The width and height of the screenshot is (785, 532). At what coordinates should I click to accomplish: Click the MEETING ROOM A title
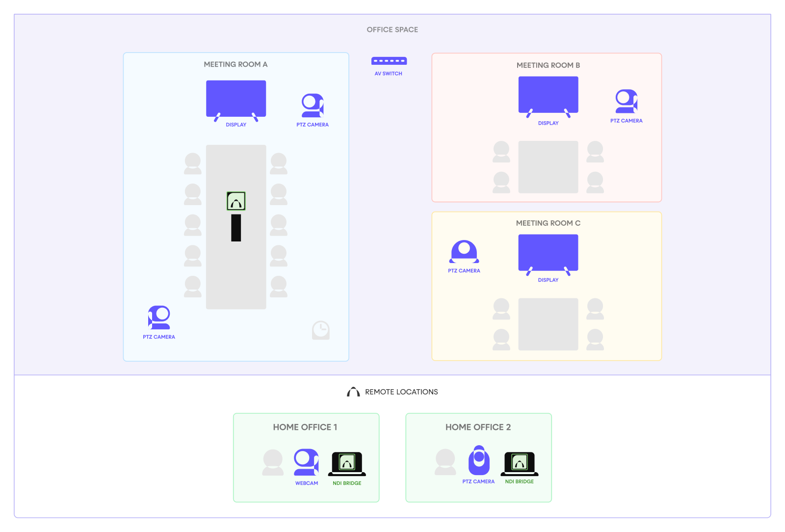(x=236, y=64)
